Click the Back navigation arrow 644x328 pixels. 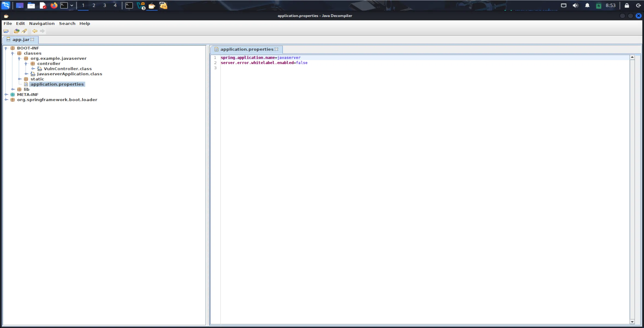[35, 31]
